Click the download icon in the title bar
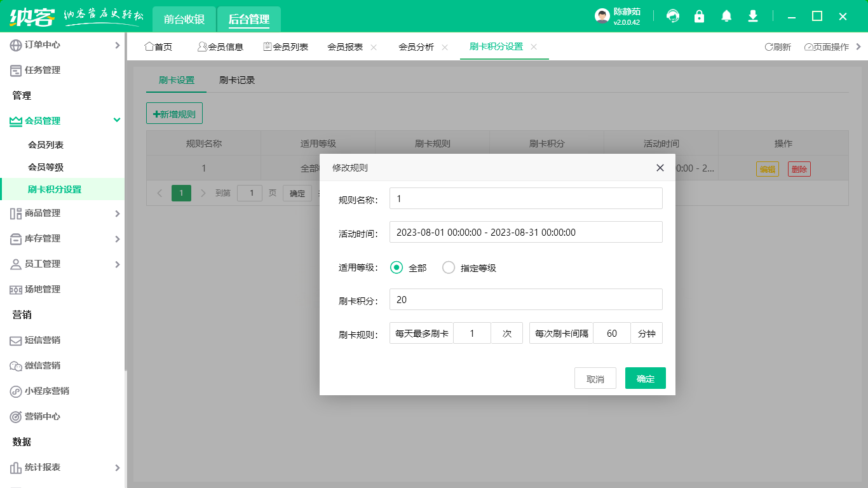868x488 pixels. pos(752,16)
